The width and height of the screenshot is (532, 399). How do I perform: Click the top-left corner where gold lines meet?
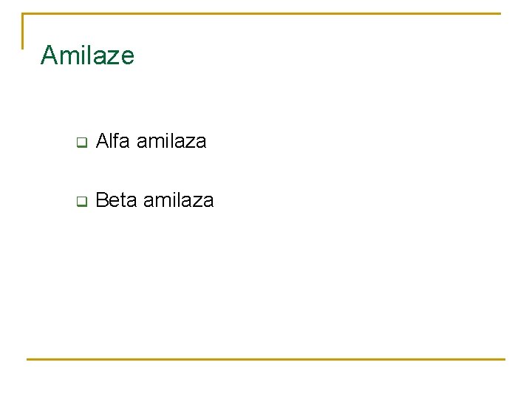click(x=23, y=14)
